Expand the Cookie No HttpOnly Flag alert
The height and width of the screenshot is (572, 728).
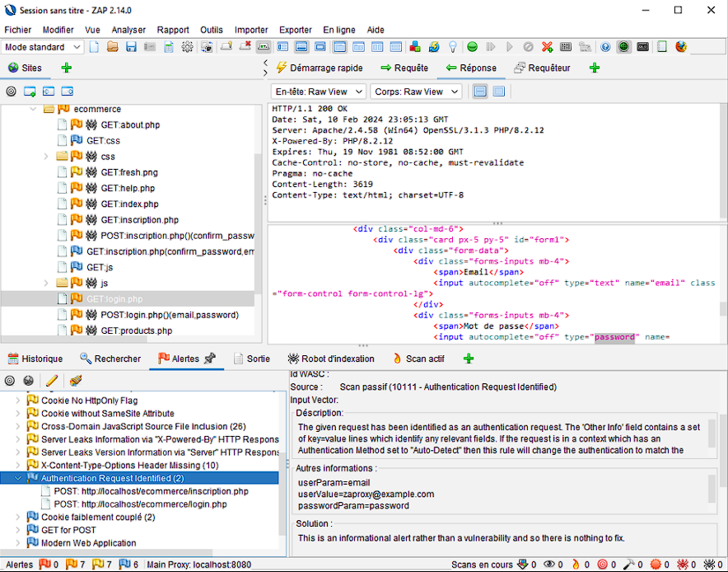coord(20,401)
